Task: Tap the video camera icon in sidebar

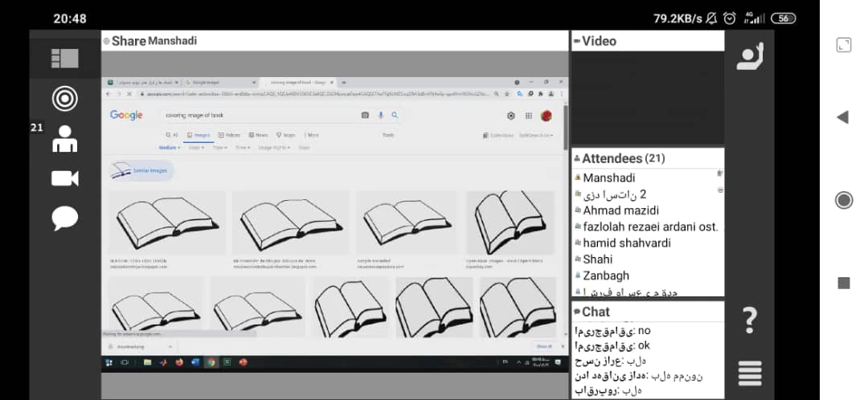Action: coord(65,178)
